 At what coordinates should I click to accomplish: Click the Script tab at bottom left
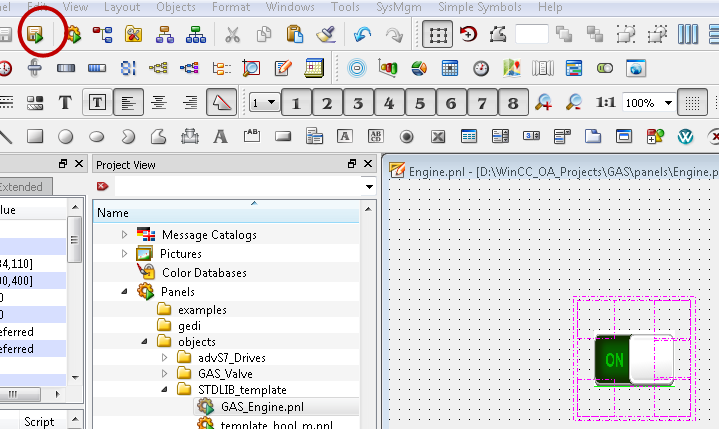(39, 422)
